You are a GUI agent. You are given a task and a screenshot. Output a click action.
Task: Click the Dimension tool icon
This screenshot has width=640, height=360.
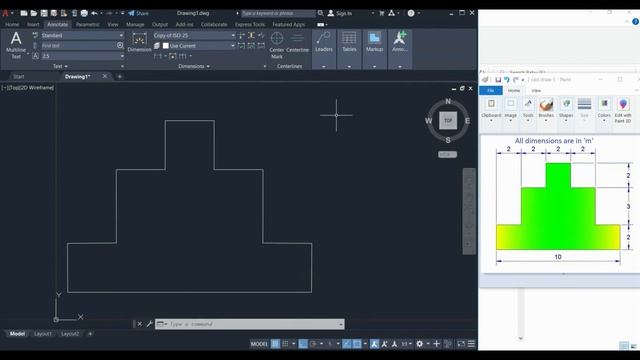click(140, 40)
